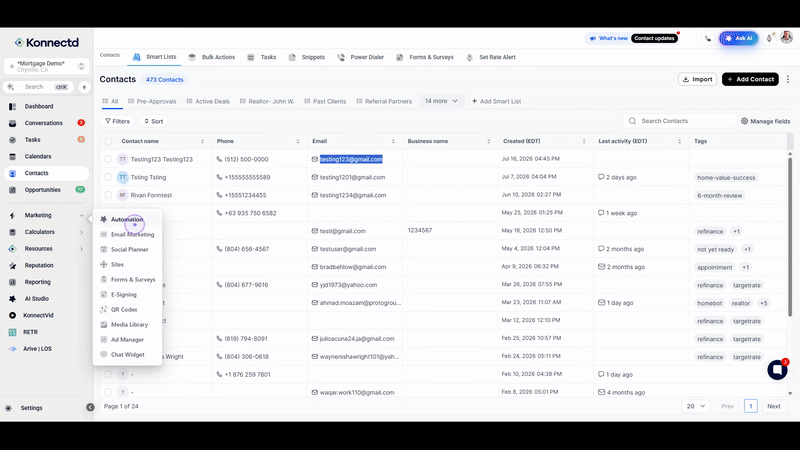The height and width of the screenshot is (450, 800).
Task: Click the Sort button
Action: pos(154,121)
